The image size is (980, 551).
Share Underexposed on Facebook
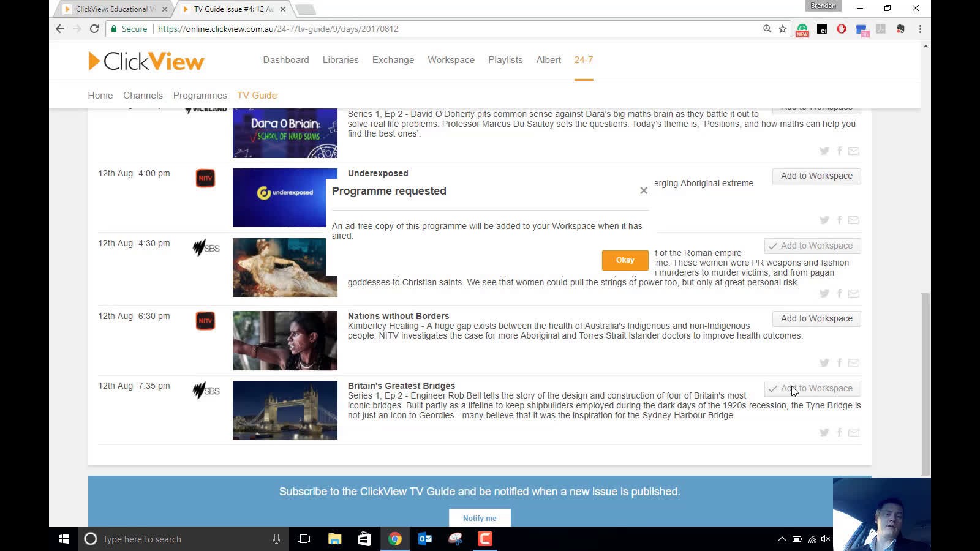pyautogui.click(x=840, y=220)
